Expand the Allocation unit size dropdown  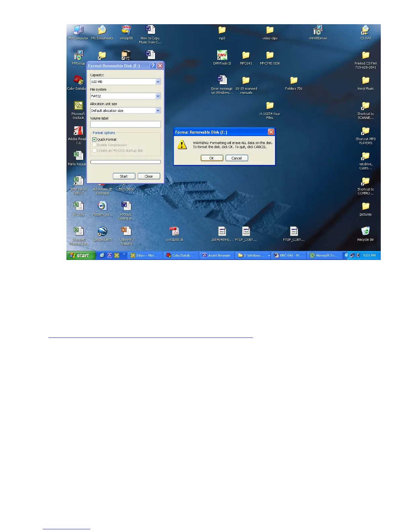[x=158, y=110]
